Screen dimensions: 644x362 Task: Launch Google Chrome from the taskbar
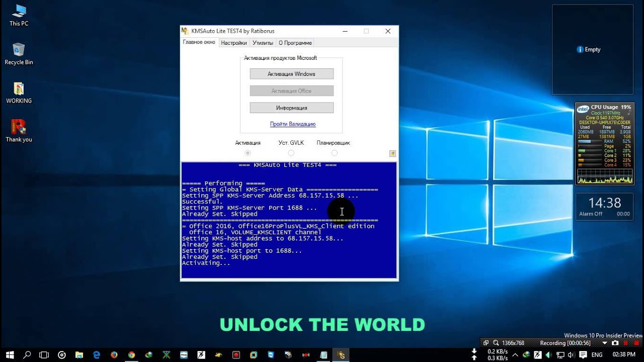pyautogui.click(x=131, y=354)
